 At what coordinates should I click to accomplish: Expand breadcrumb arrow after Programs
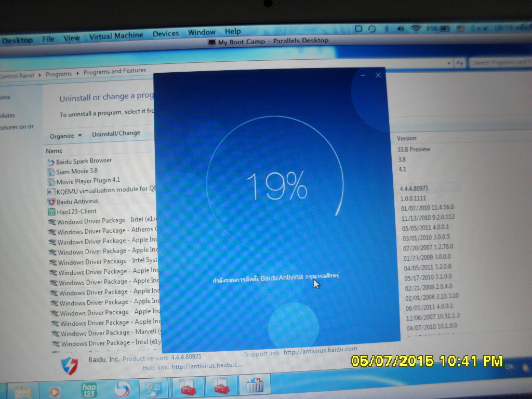click(78, 73)
